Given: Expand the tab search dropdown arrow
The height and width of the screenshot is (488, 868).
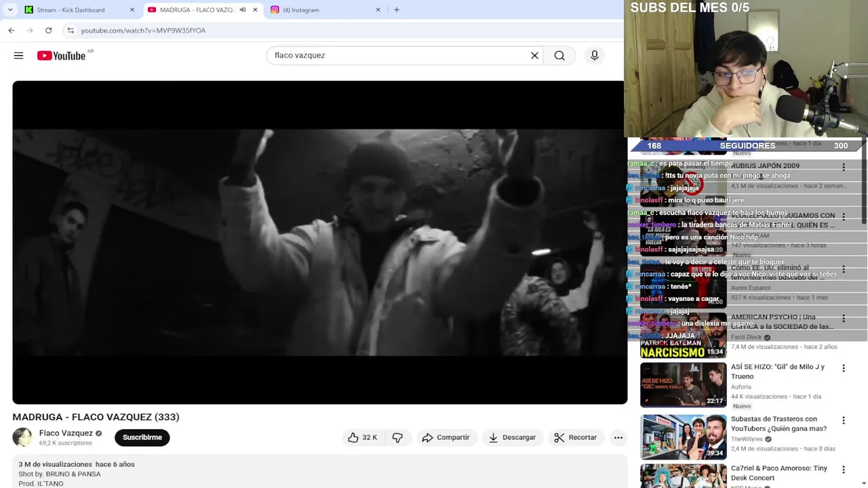Looking at the screenshot, I should [x=10, y=9].
